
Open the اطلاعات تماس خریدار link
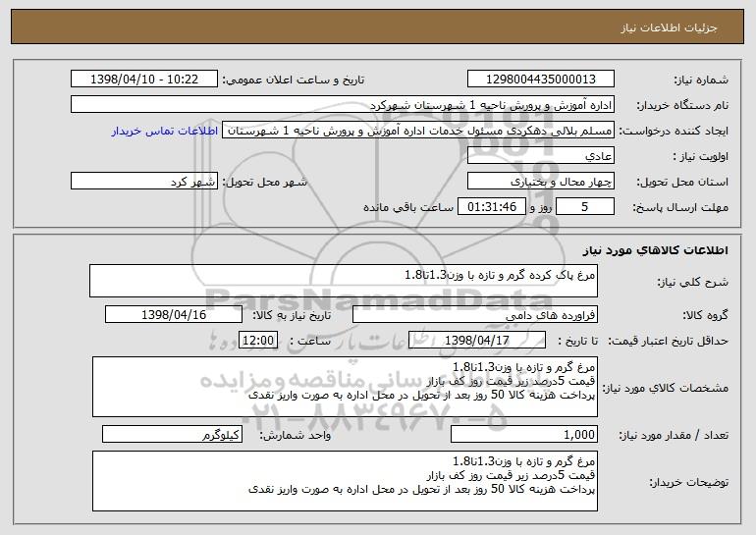(165, 131)
